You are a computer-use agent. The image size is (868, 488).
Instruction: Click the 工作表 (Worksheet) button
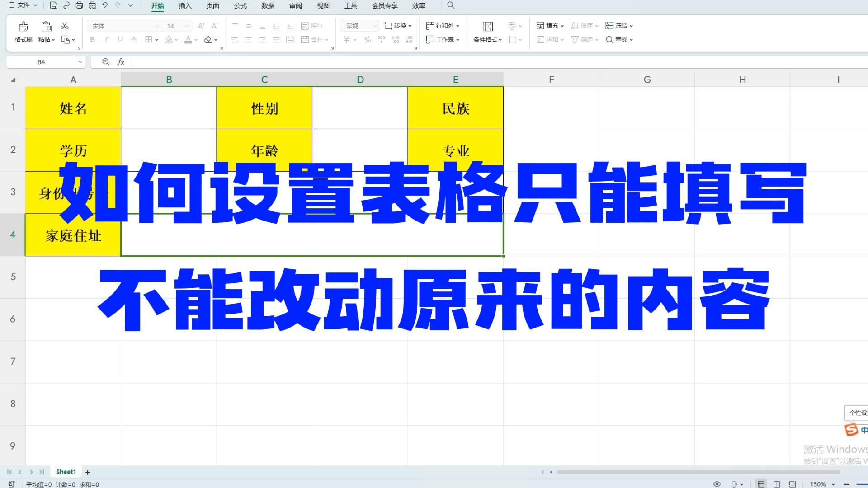443,40
